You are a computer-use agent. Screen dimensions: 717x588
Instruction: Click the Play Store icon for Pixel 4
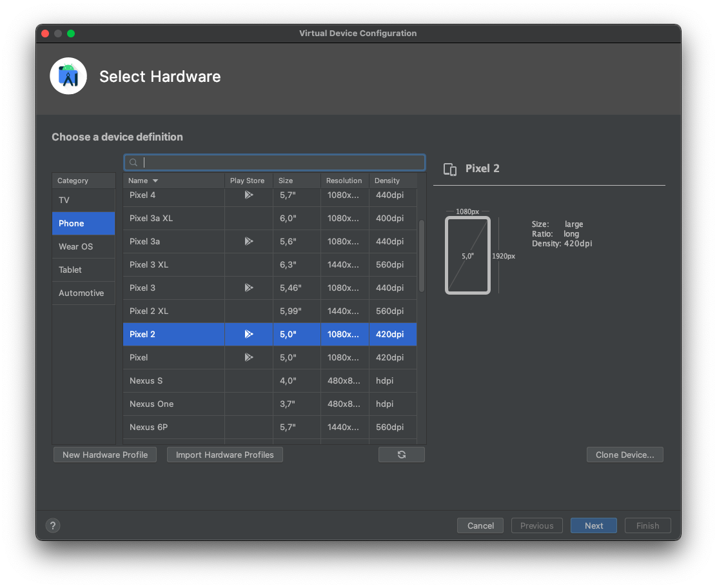tap(249, 195)
